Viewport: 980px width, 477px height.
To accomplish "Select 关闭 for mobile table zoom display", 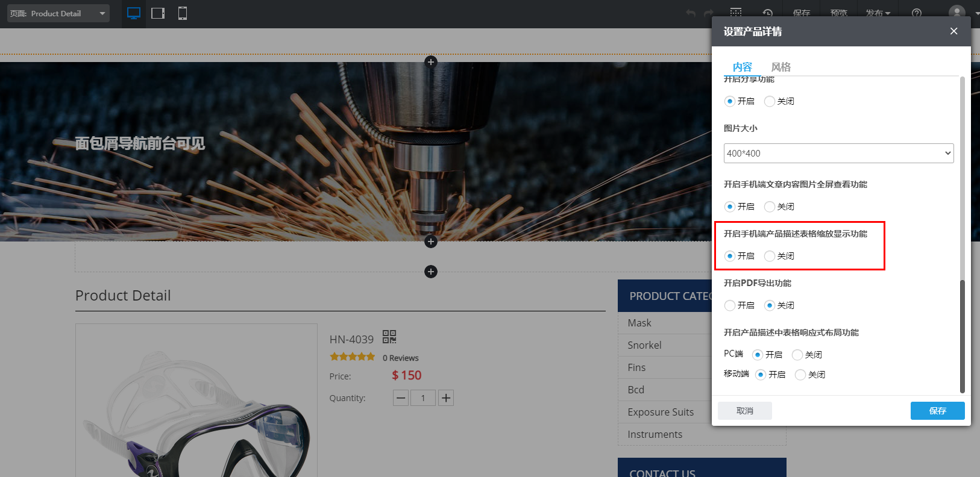I will [770, 256].
